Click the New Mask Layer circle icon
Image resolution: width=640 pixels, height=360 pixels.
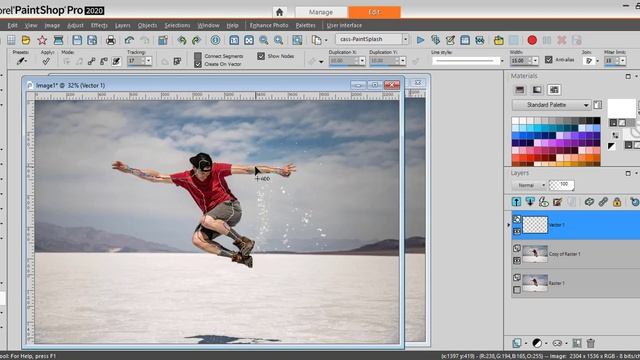click(537, 343)
